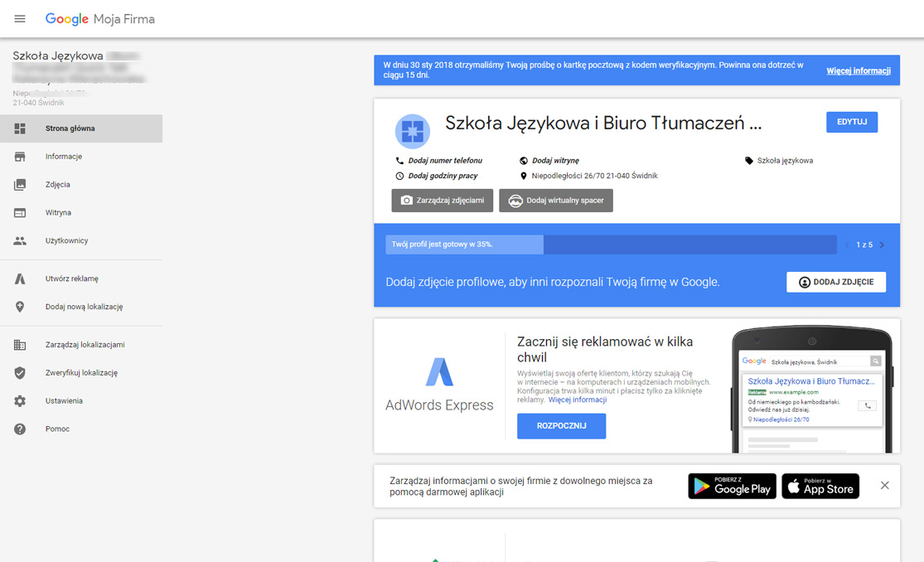The height and width of the screenshot is (562, 924).
Task: Click Zarządzaj zdjęciami button
Action: [x=443, y=201]
